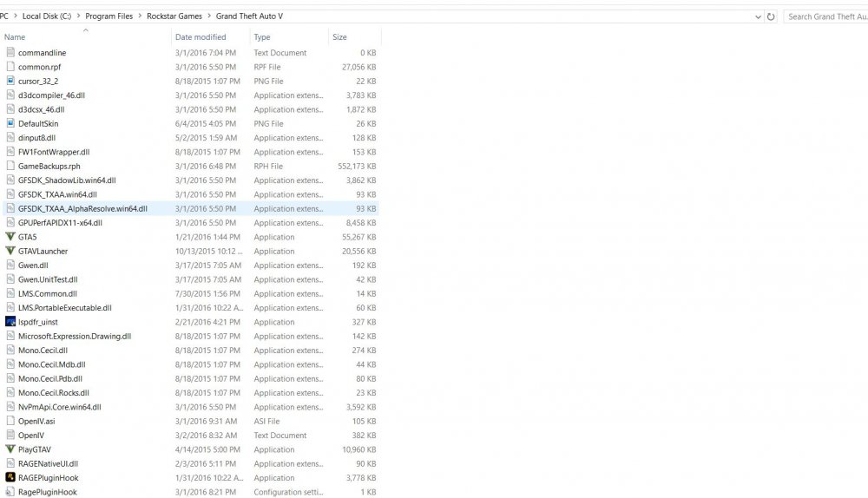Select Mono.Cecil.Pdb.dll file name

click(50, 378)
